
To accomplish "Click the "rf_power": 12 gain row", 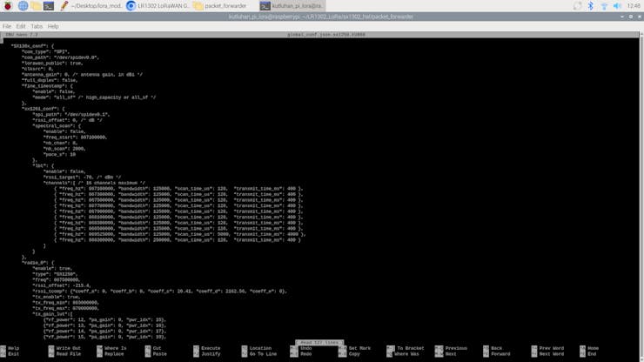I will pos(104,319).
